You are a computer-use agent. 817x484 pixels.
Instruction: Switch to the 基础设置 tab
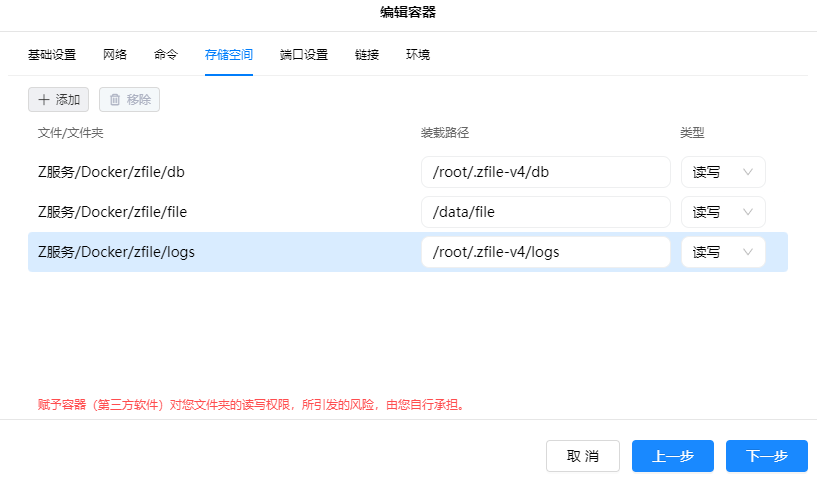(52, 55)
